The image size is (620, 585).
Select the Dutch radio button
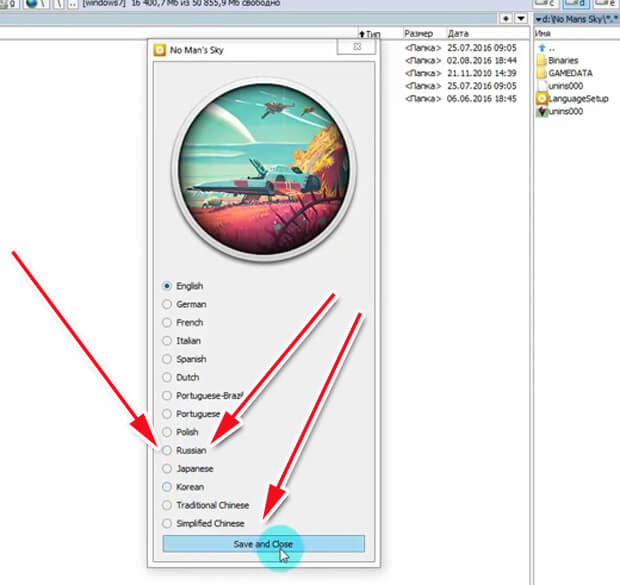pyautogui.click(x=167, y=377)
